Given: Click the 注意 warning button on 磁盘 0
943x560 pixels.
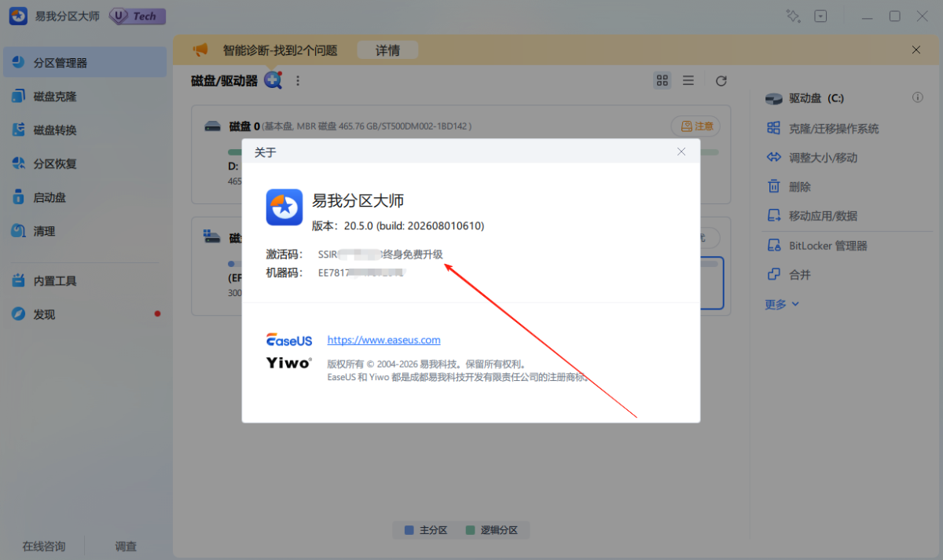Looking at the screenshot, I should pyautogui.click(x=695, y=126).
